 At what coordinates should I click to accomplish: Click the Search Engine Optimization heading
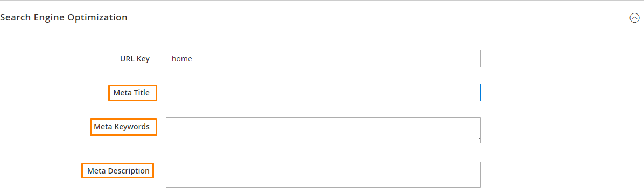(64, 18)
